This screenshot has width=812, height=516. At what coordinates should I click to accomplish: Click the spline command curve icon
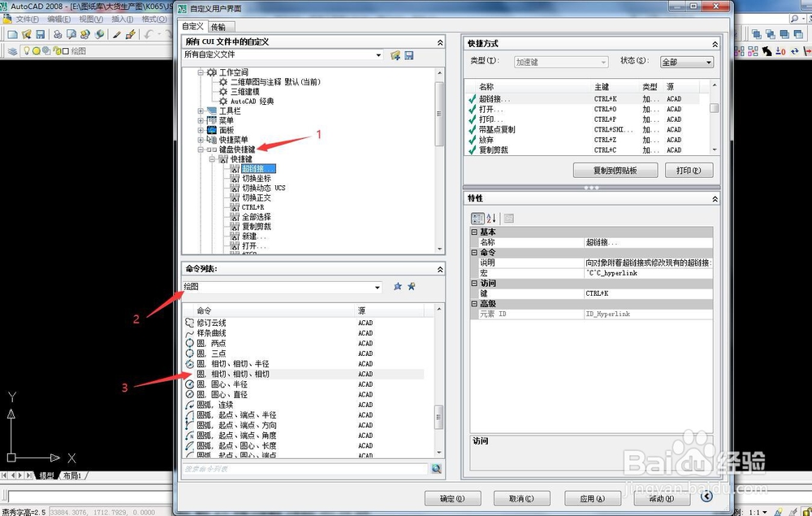(x=189, y=333)
